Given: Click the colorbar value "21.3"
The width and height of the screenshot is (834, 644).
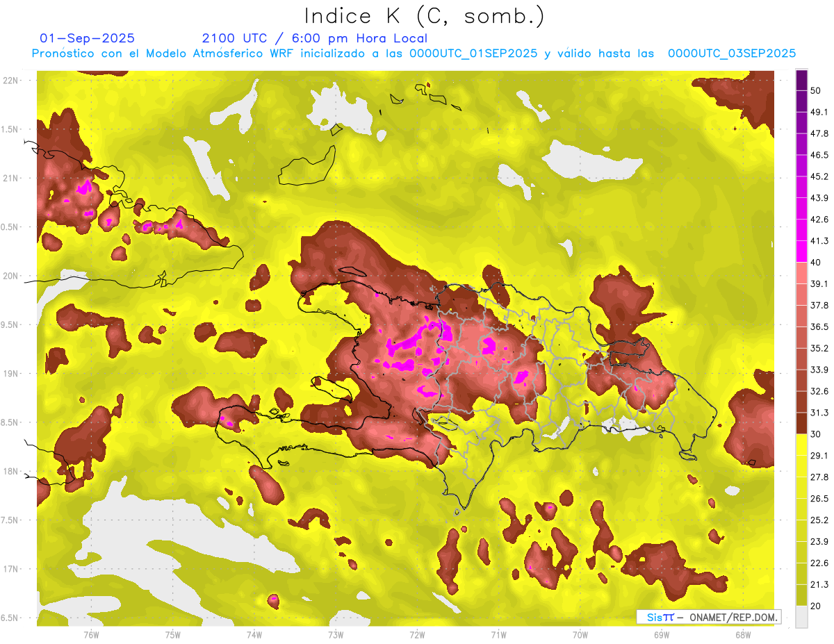Looking at the screenshot, I should (819, 585).
